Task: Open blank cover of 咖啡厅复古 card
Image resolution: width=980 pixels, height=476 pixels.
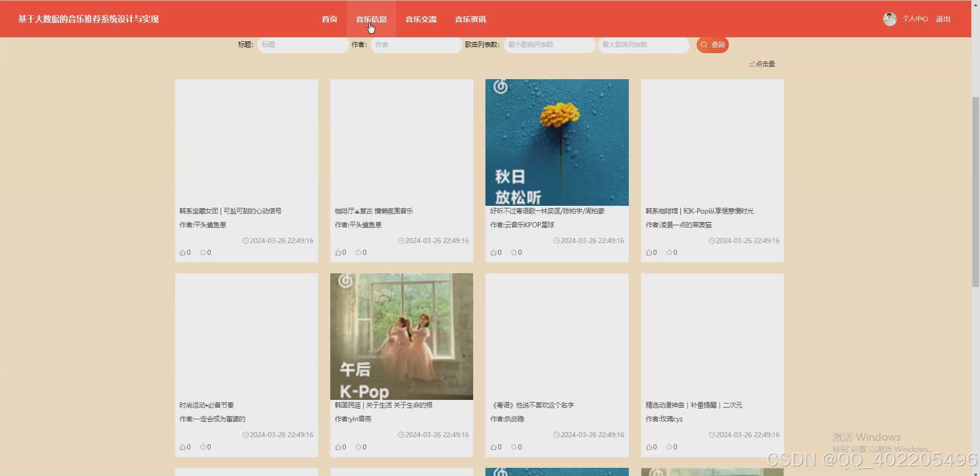Action: coord(402,142)
